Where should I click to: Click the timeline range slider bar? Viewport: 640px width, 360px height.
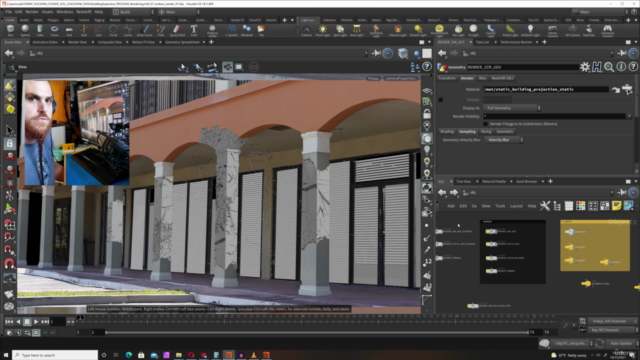tap(317, 332)
